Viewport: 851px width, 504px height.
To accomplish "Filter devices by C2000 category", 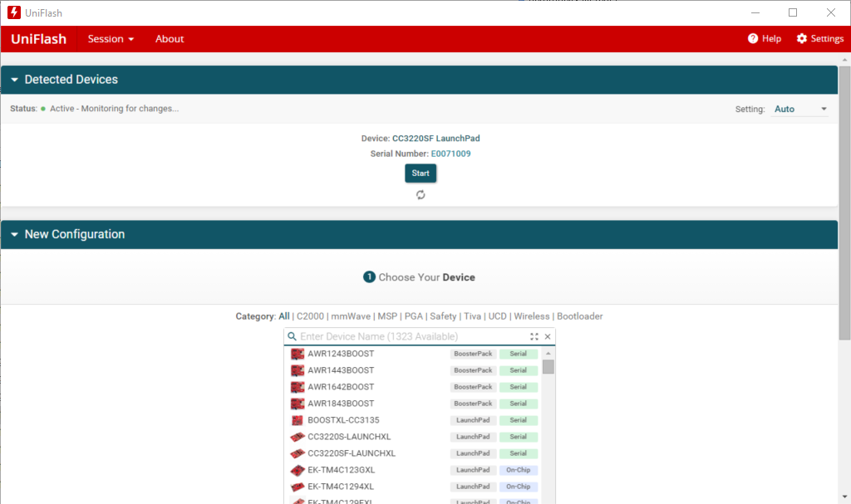I will tap(311, 316).
